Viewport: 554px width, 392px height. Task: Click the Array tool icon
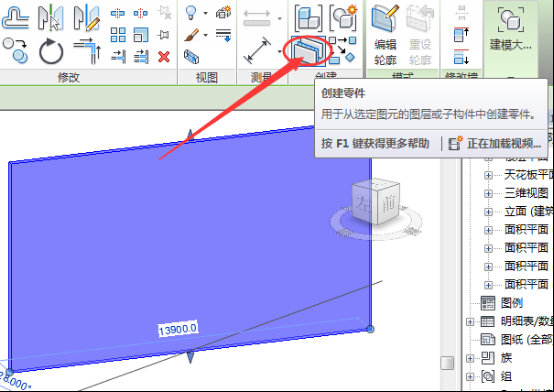point(118,35)
